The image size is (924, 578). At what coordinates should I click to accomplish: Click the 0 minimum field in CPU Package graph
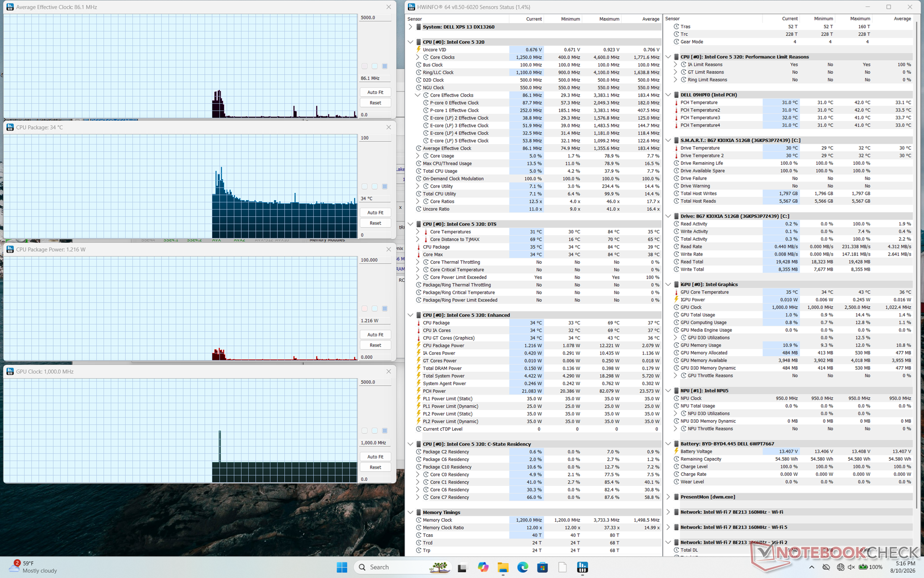click(375, 235)
